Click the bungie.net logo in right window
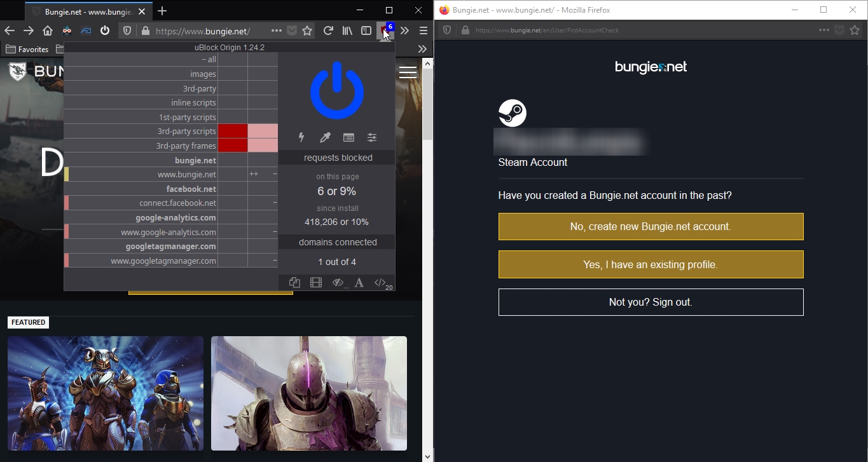This screenshot has height=462, width=868. tap(651, 67)
